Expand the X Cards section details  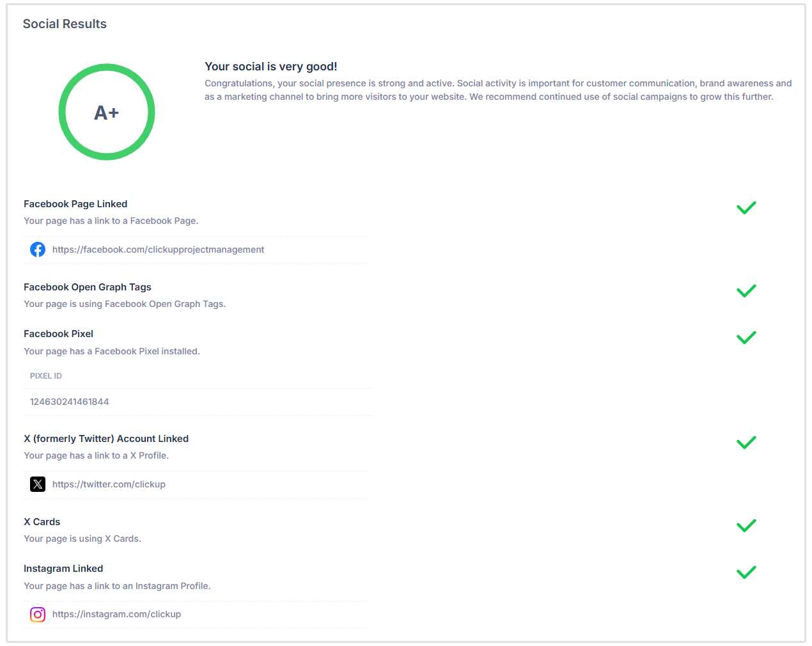pyautogui.click(x=42, y=521)
